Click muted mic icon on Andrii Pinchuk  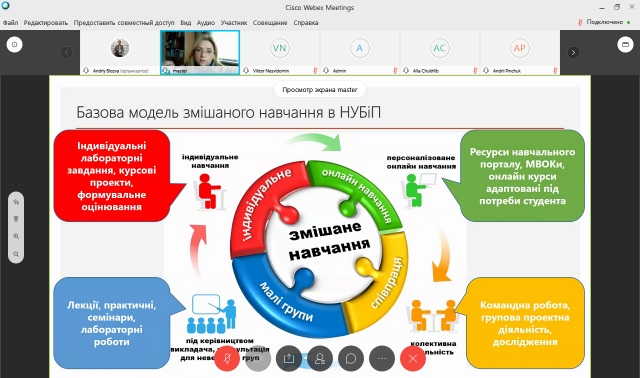coord(555,71)
